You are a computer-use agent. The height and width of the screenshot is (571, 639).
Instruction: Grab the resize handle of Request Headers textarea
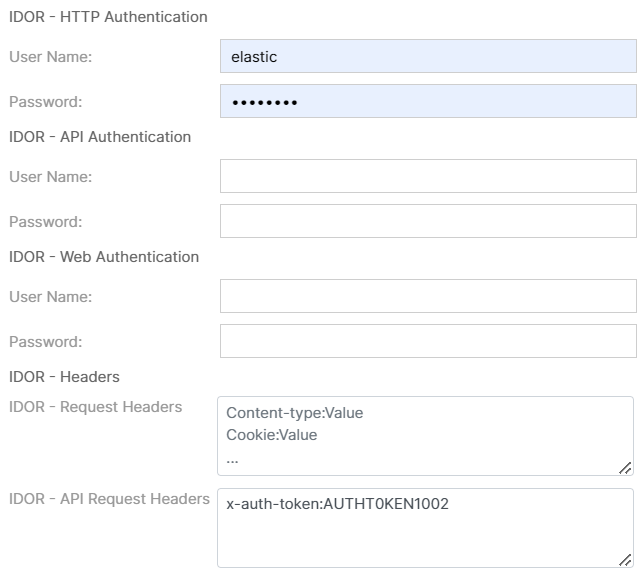(x=625, y=467)
